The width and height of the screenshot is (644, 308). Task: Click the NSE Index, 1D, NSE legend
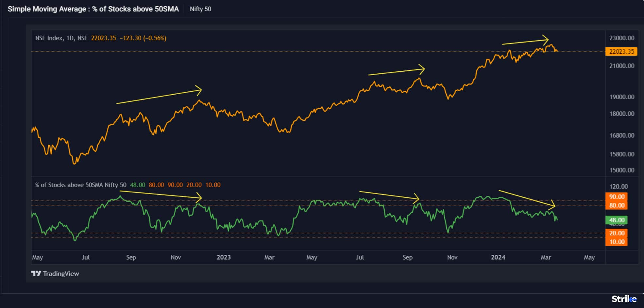point(61,38)
